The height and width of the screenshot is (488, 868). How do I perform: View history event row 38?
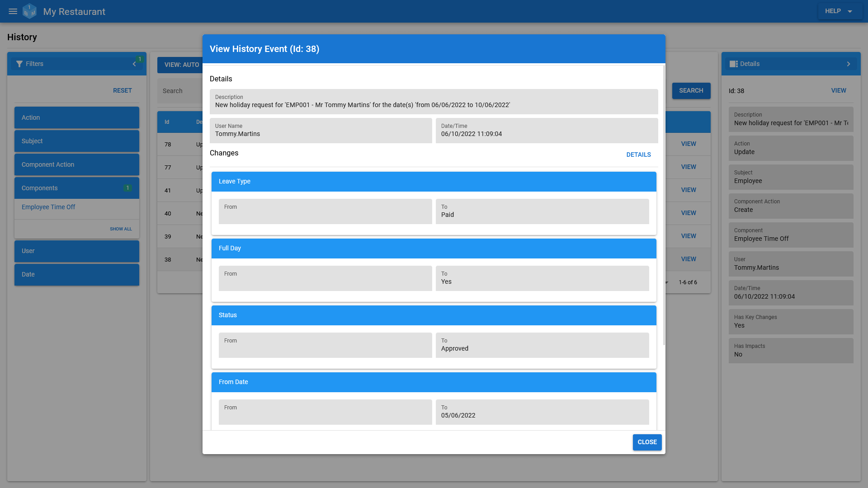689,259
